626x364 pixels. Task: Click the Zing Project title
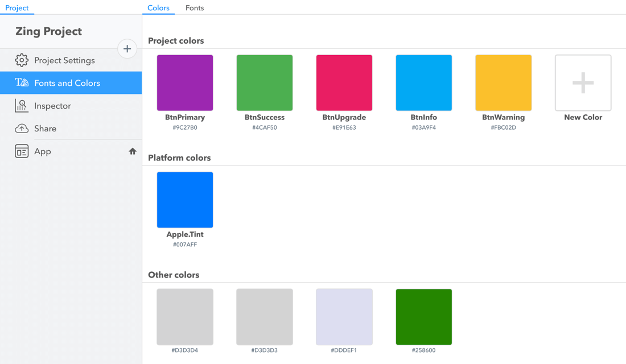[x=49, y=31]
